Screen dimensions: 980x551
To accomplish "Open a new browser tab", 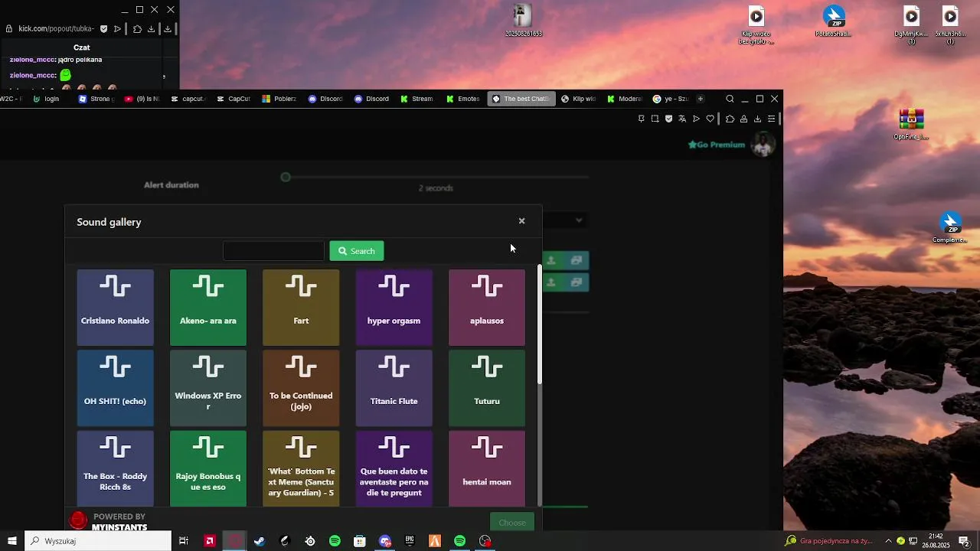I will 700,99.
